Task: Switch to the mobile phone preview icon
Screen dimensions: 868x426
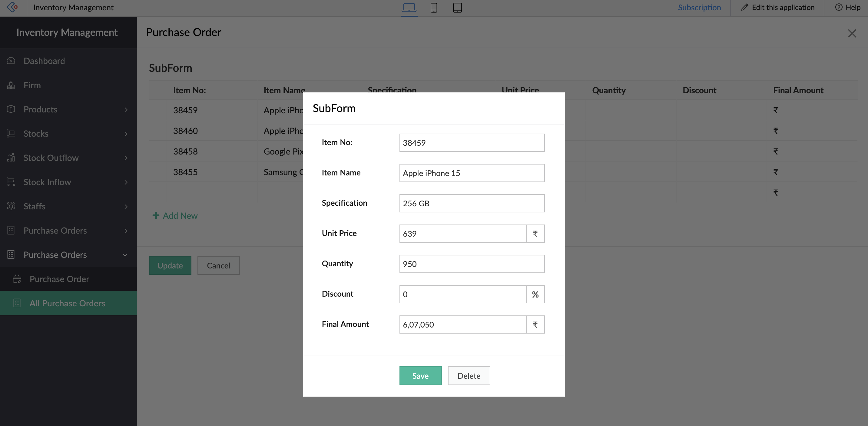Action: pyautogui.click(x=434, y=7)
